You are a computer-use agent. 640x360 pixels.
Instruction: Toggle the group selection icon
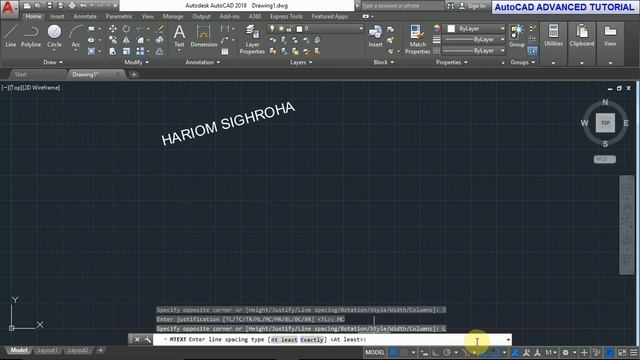(x=532, y=51)
